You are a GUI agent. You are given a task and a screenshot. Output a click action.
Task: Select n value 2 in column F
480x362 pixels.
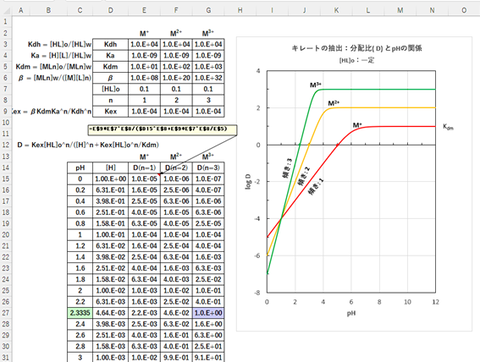point(176,100)
